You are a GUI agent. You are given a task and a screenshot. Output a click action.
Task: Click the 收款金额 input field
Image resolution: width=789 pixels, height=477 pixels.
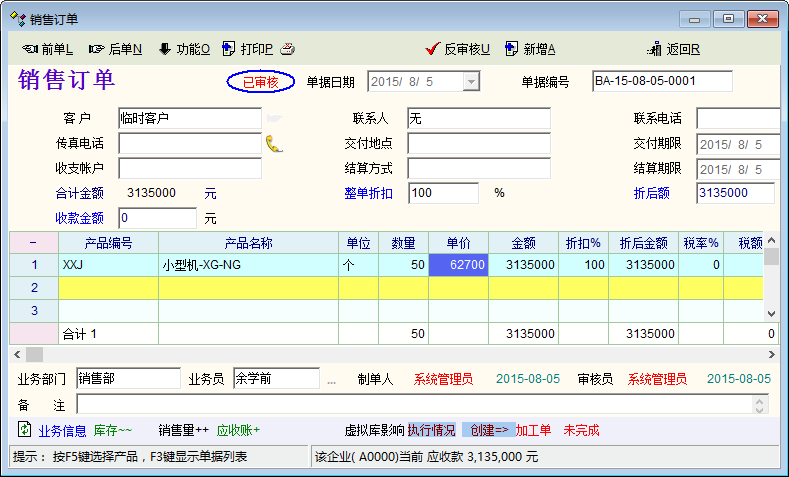[x=158, y=217]
